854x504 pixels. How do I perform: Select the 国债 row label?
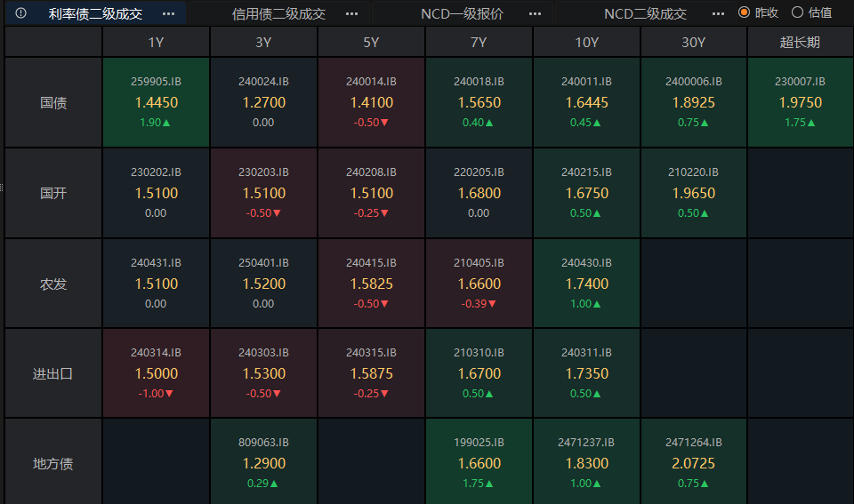pyautogui.click(x=53, y=102)
